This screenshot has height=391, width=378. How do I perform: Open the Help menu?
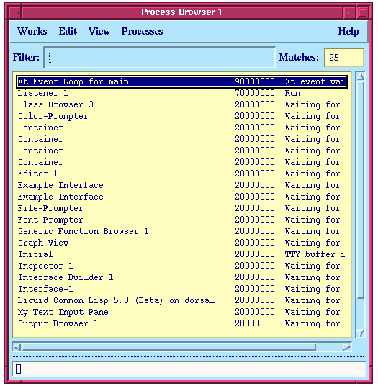pyautogui.click(x=348, y=31)
